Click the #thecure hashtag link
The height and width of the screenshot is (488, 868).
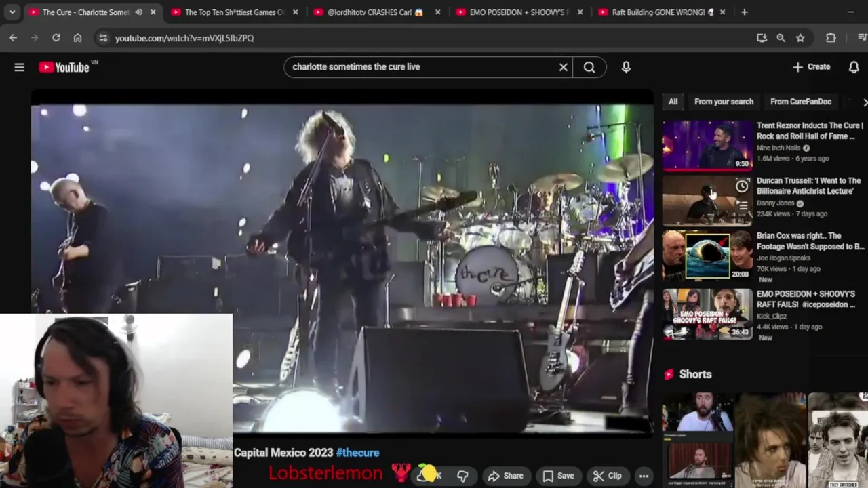point(357,453)
